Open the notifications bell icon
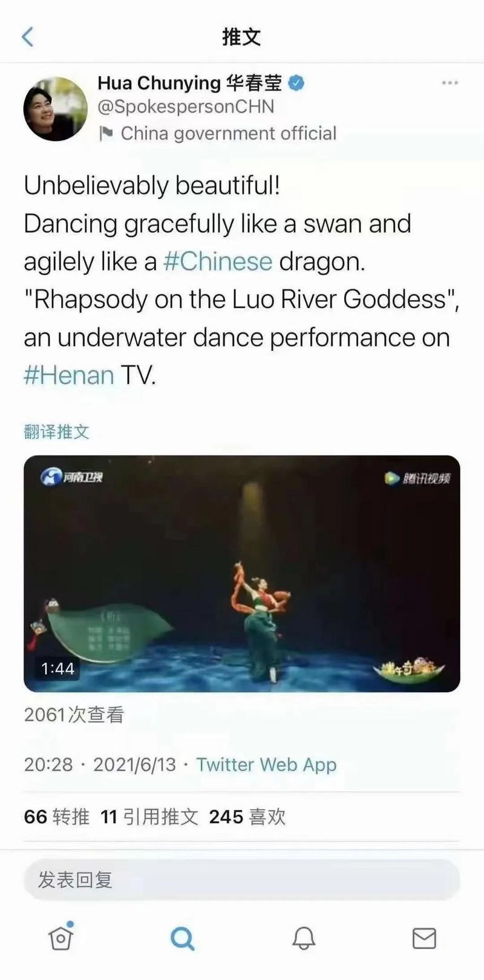This screenshot has height=980, width=484. [304, 938]
